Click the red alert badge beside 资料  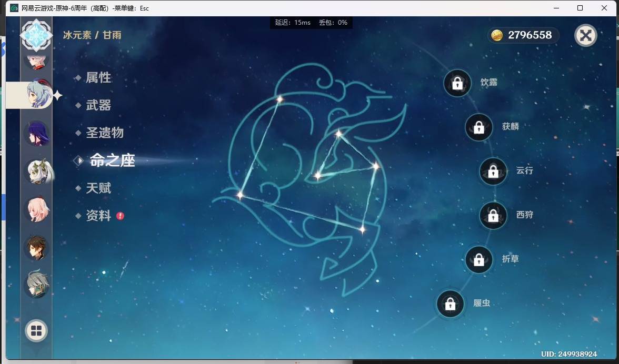pos(120,216)
